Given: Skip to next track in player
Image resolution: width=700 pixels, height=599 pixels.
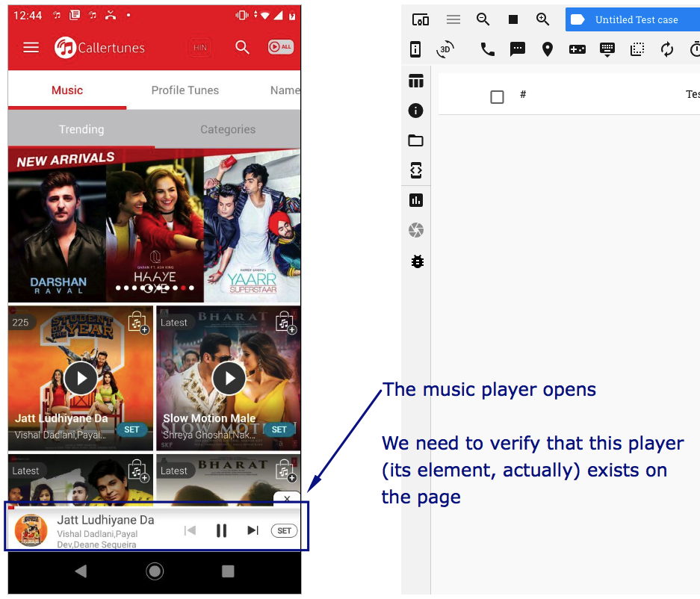Looking at the screenshot, I should [253, 530].
